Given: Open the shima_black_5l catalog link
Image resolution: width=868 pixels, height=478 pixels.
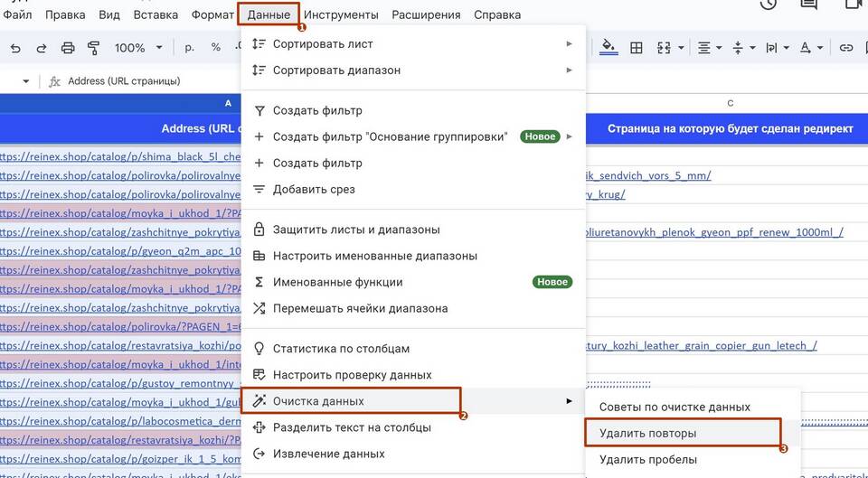Looking at the screenshot, I should pos(120,156).
